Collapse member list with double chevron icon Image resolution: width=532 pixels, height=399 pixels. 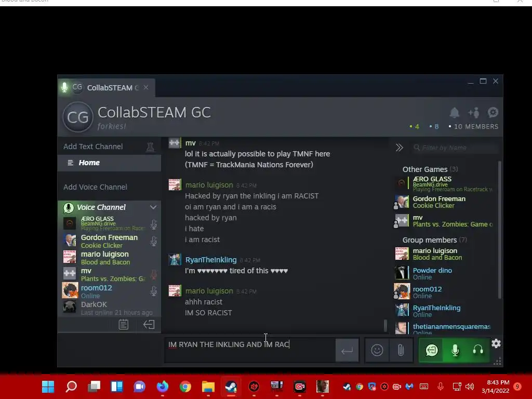click(x=399, y=148)
